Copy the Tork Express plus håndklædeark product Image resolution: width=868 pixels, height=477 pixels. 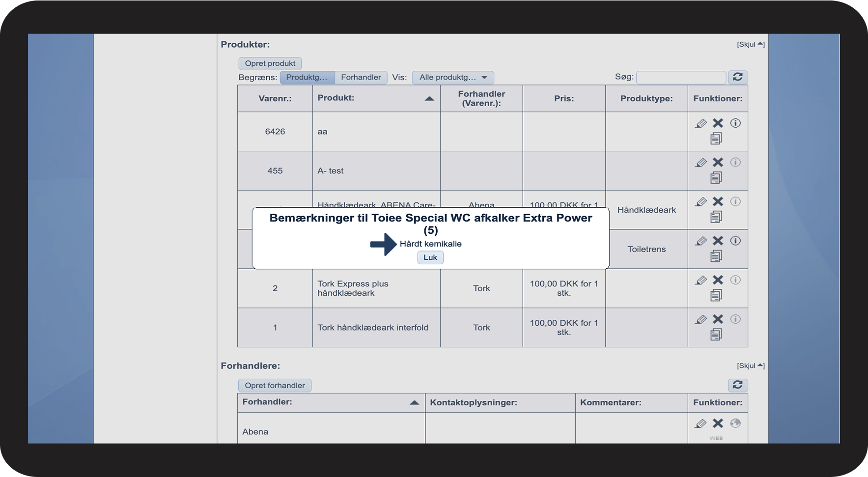coord(716,295)
